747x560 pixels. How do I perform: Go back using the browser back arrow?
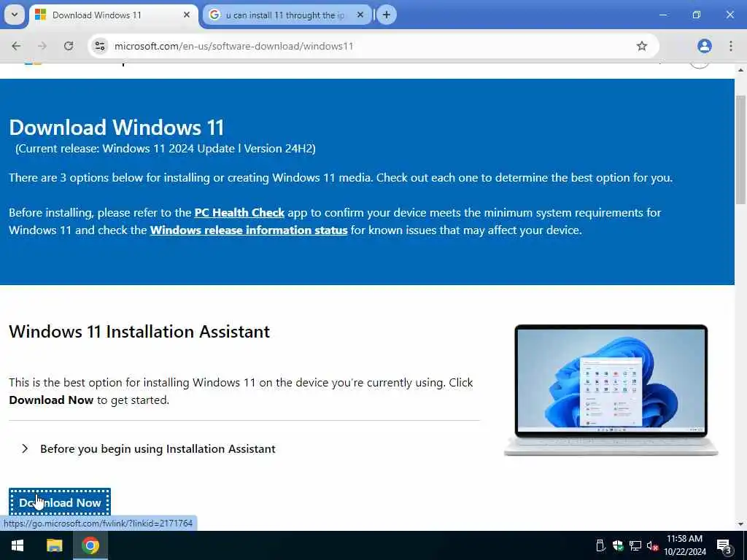click(16, 46)
